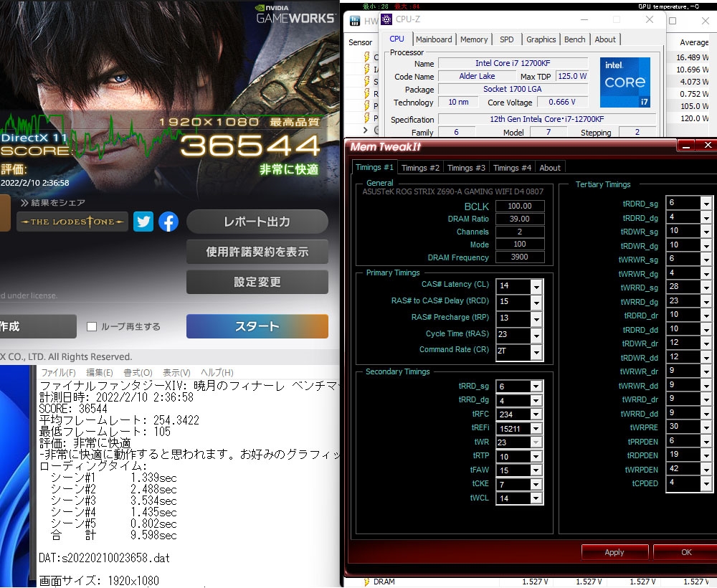The height and width of the screenshot is (588, 717).
Task: Open ヘルプ(H) menu in Notepad
Action: (x=217, y=373)
